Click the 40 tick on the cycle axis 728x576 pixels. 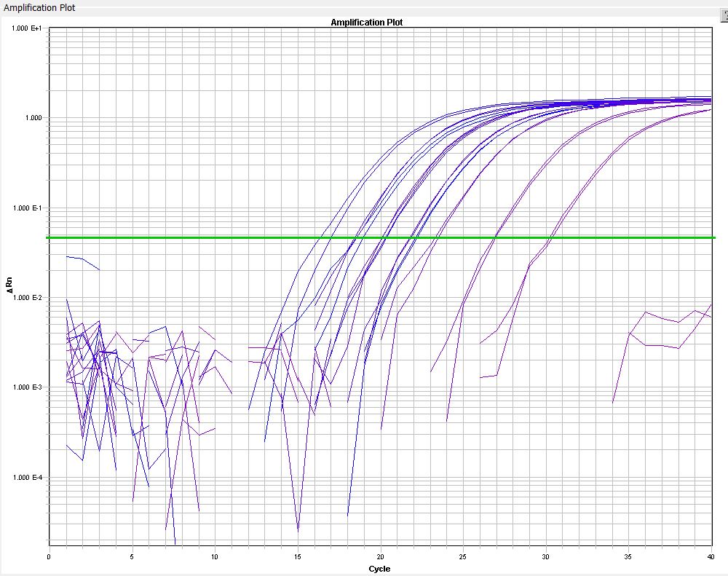[x=711, y=556]
